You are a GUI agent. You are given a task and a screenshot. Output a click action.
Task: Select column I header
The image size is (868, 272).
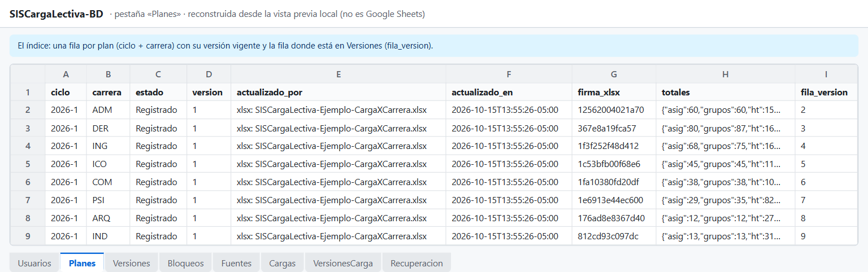pyautogui.click(x=826, y=74)
